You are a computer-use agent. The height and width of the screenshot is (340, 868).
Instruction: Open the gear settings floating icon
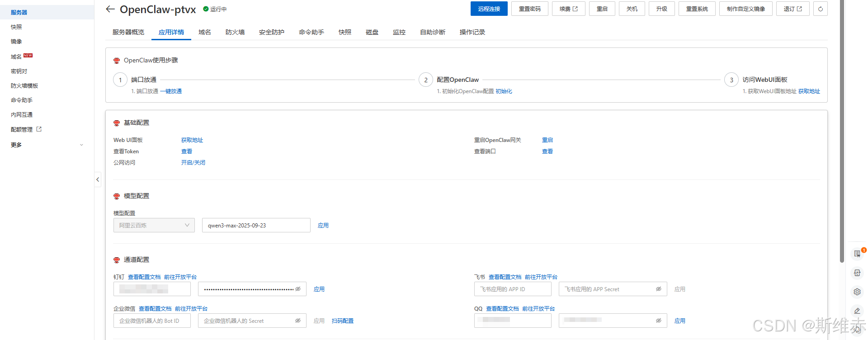coord(857,292)
